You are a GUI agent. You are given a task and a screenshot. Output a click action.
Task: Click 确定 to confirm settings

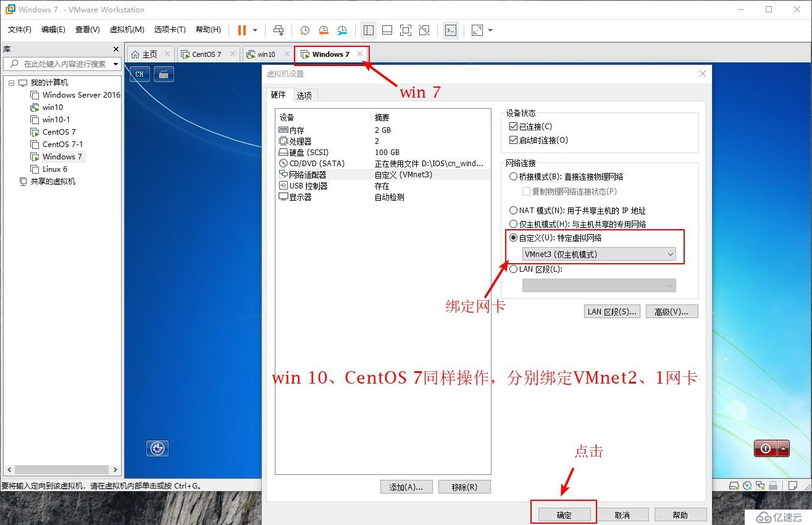click(x=564, y=515)
